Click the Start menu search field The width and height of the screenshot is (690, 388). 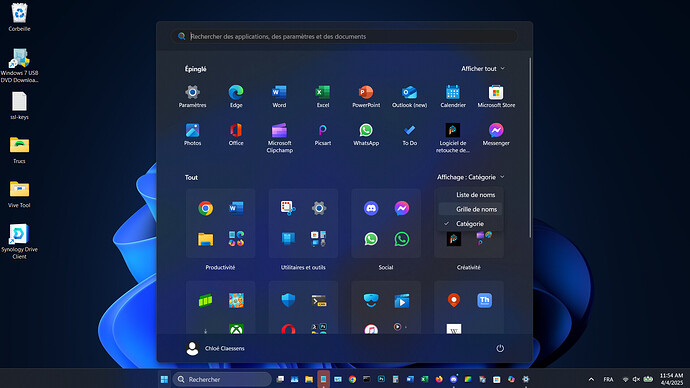[344, 36]
